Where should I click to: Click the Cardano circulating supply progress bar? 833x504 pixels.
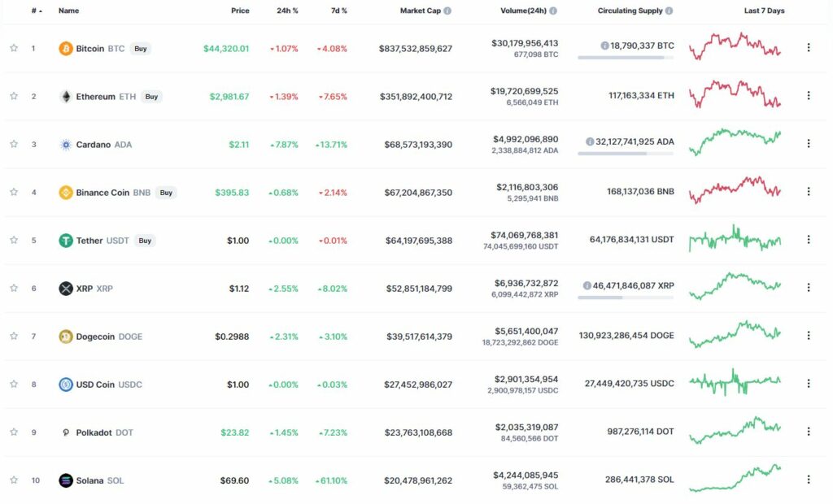point(626,154)
